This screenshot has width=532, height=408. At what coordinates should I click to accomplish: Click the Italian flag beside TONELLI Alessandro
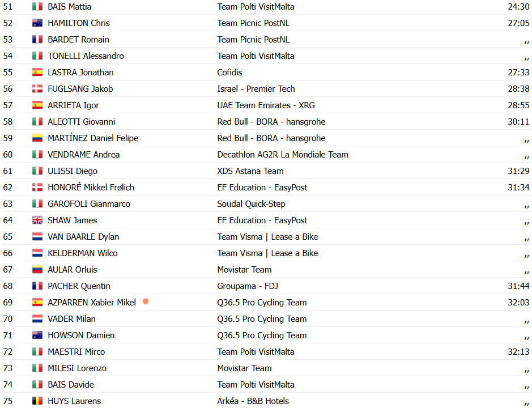pos(37,56)
